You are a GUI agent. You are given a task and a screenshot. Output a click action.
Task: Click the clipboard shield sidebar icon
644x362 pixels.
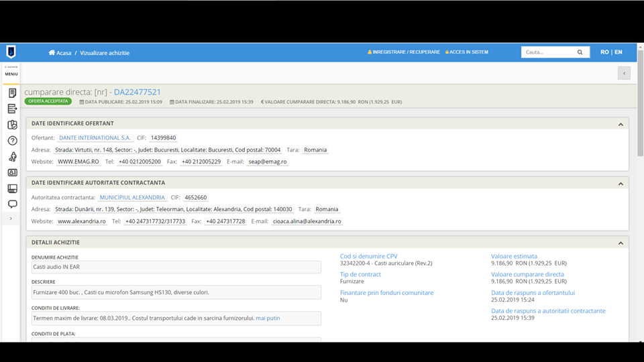(12, 125)
